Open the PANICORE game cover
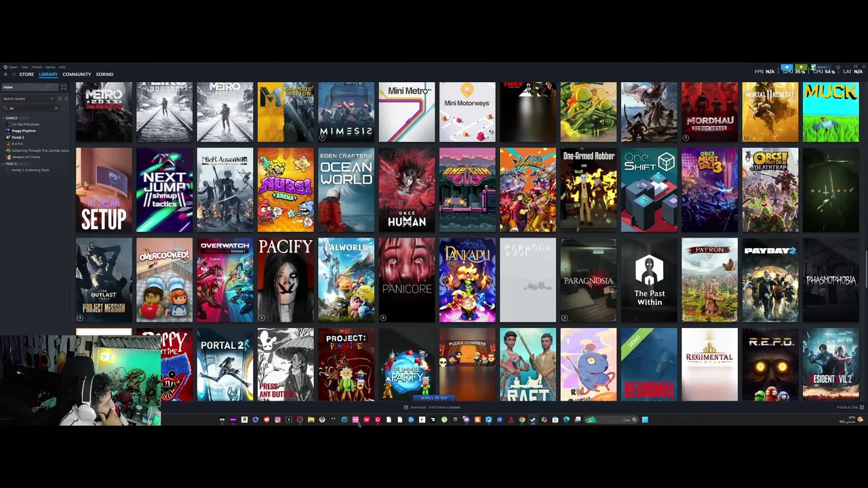This screenshot has width=868, height=488. coord(406,280)
